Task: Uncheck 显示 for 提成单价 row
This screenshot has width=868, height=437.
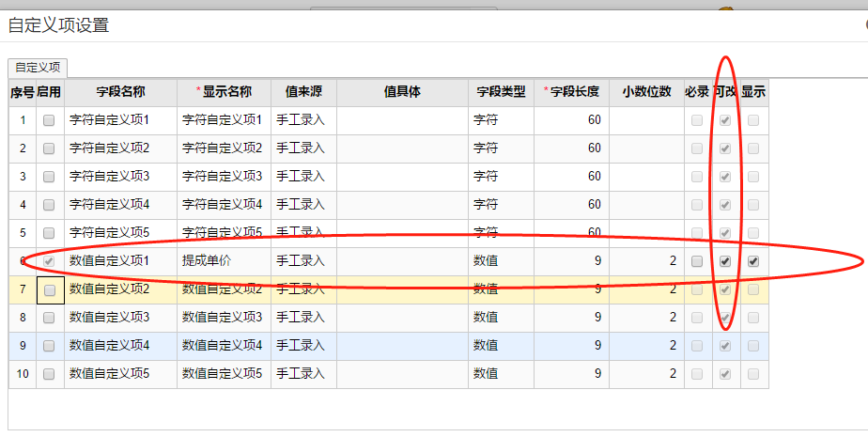Action: (753, 261)
